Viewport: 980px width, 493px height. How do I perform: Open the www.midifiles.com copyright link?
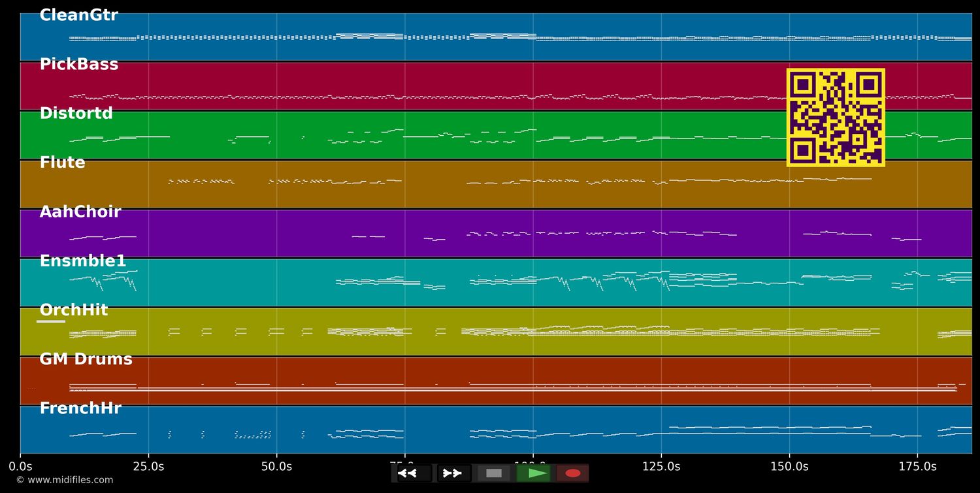(64, 480)
